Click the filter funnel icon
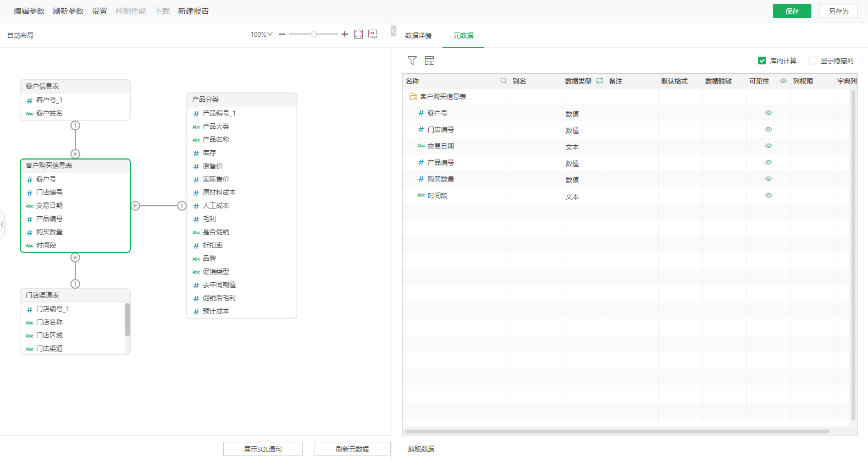868x461 pixels. coord(412,61)
